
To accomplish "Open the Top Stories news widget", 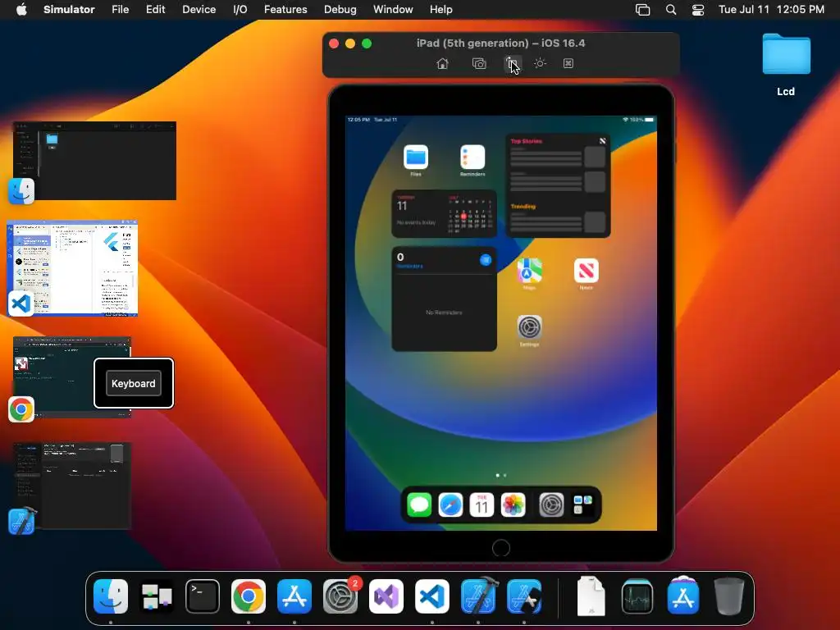I will pyautogui.click(x=558, y=185).
